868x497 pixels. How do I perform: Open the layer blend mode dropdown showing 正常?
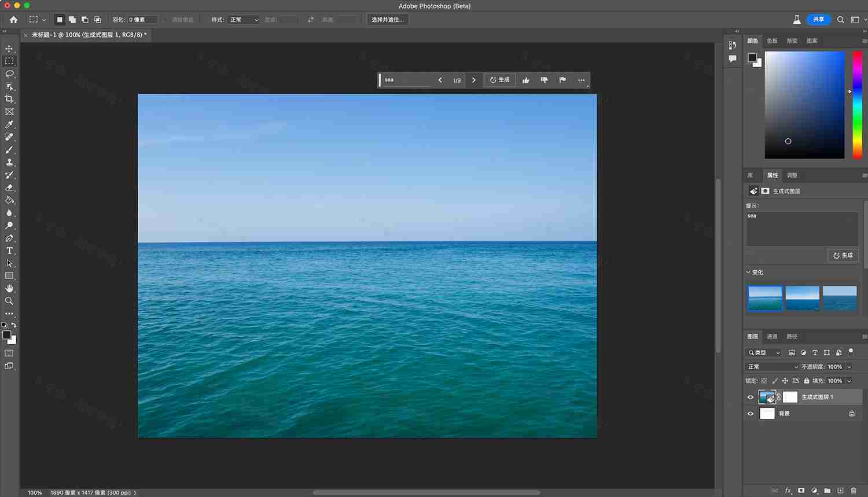(772, 366)
